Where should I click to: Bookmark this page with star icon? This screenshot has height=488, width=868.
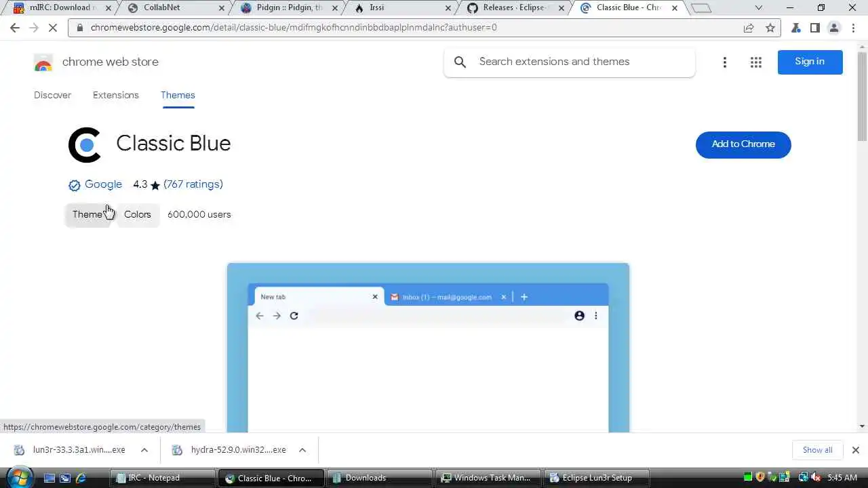(770, 28)
